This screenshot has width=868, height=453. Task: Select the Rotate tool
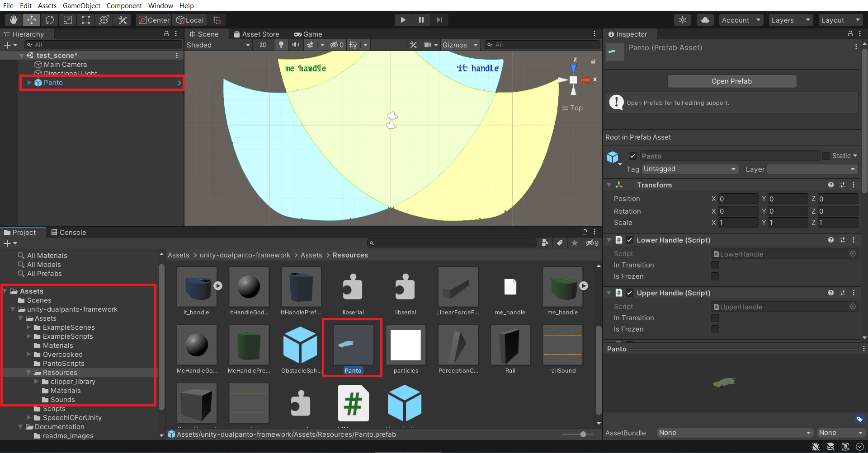[50, 20]
